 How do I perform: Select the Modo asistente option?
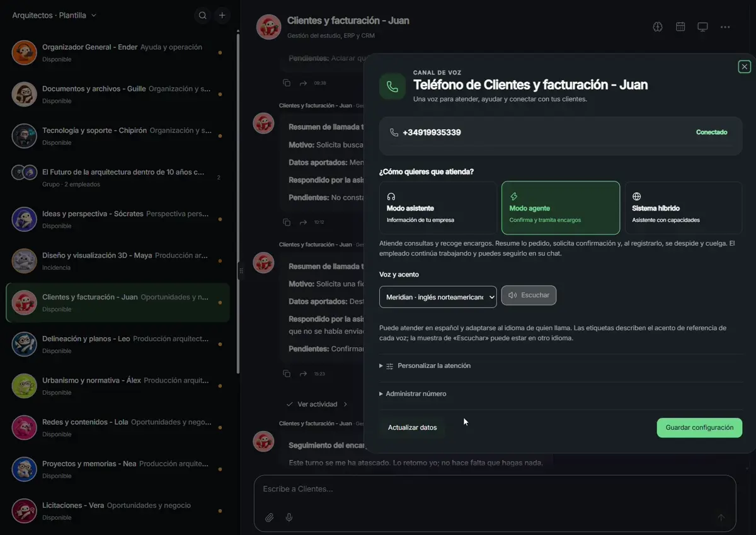pyautogui.click(x=438, y=208)
